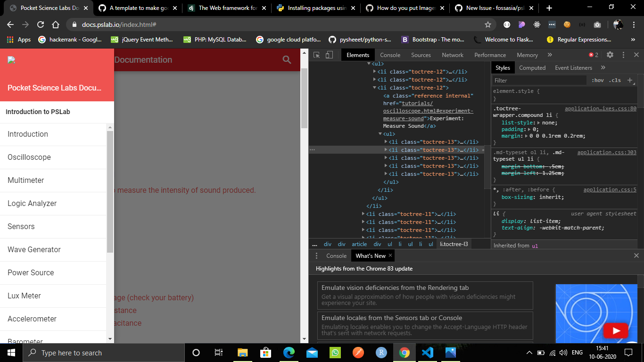Viewport: 644px width, 362px height.
Task: Click the search icon in the documentation header
Action: 287,60
